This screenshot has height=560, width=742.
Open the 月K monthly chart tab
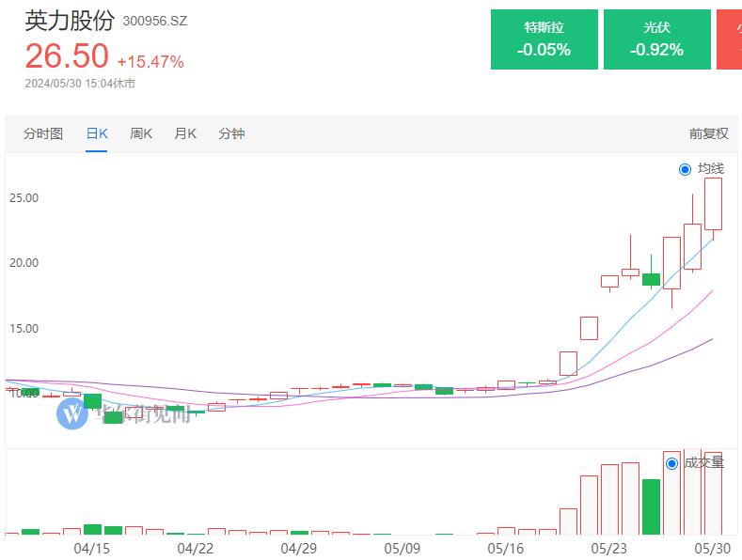(x=185, y=133)
